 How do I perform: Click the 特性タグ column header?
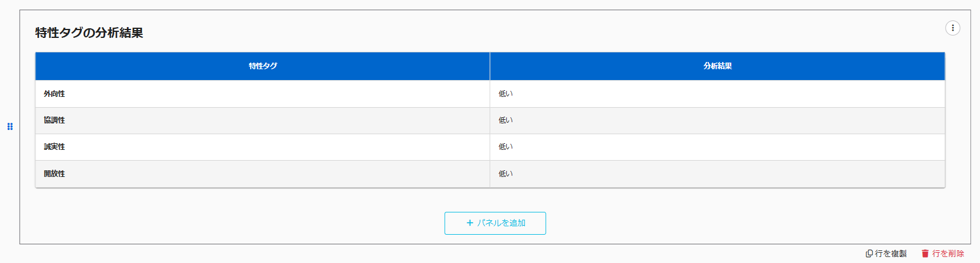pyautogui.click(x=263, y=66)
